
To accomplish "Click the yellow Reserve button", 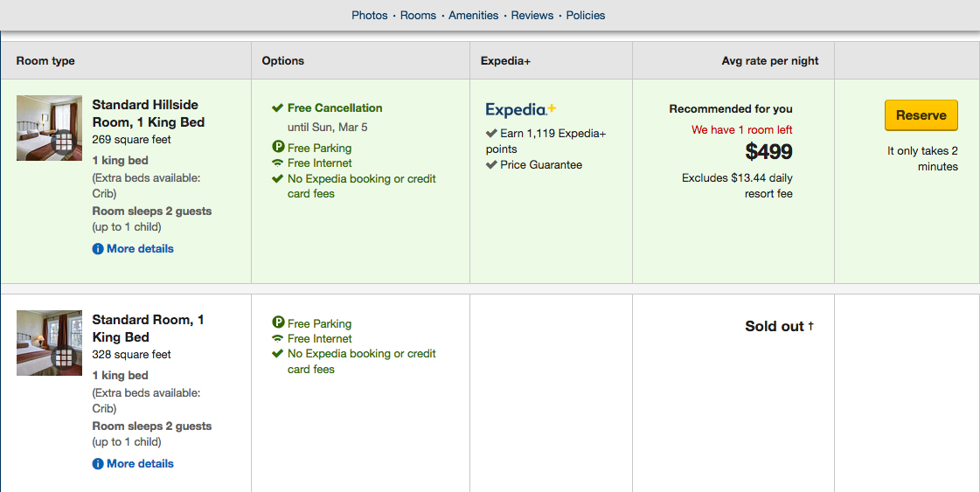I will 921,115.
